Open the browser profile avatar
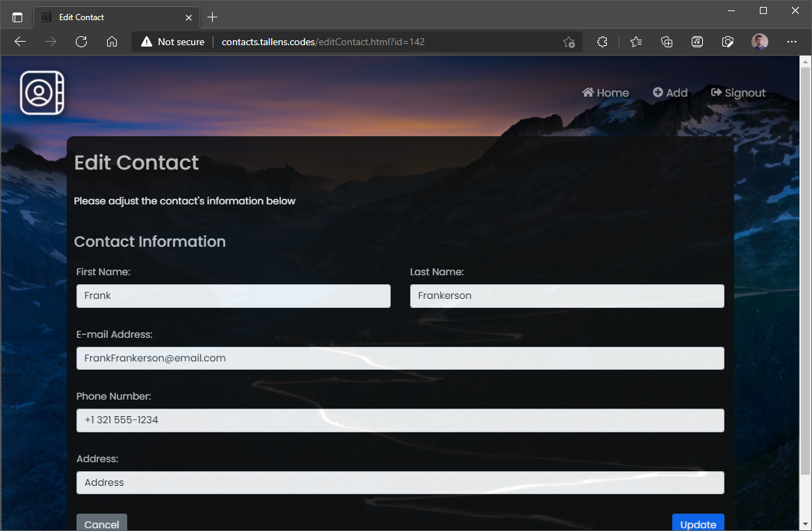Viewport: 812px width, 531px height. point(760,42)
